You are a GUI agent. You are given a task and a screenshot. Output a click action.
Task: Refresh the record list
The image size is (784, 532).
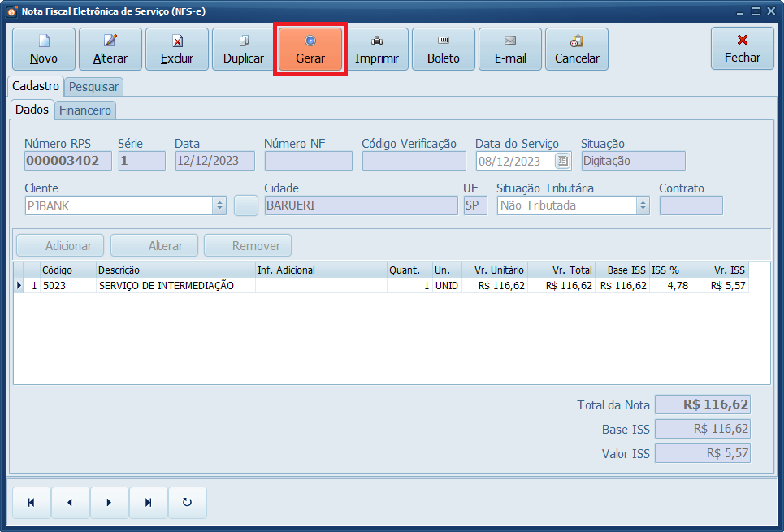187,503
